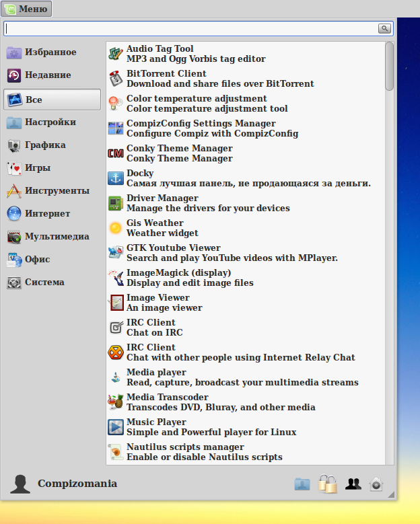Show the Графика category
420x524 pixels.
tap(52, 145)
